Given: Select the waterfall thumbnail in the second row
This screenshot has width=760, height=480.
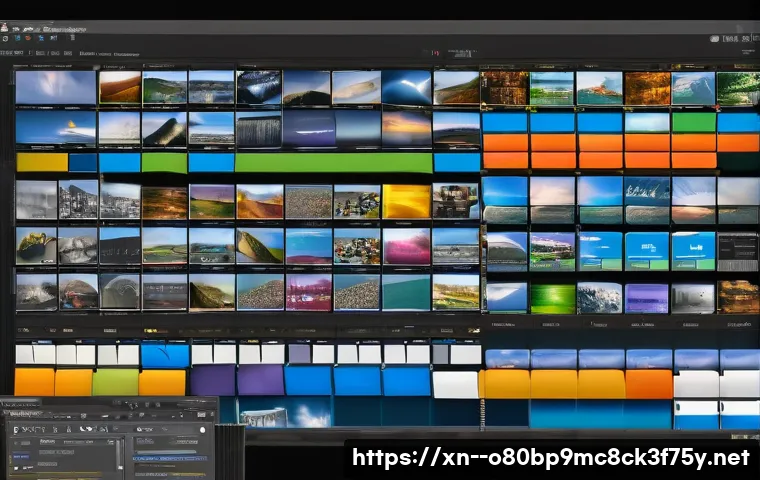Looking at the screenshot, I should pyautogui.click(x=260, y=129).
